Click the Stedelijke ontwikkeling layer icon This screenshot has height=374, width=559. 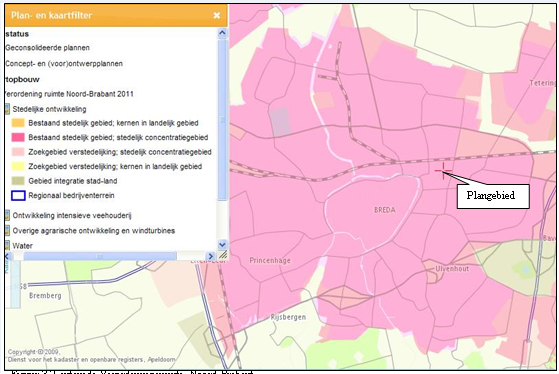[x=7, y=109]
